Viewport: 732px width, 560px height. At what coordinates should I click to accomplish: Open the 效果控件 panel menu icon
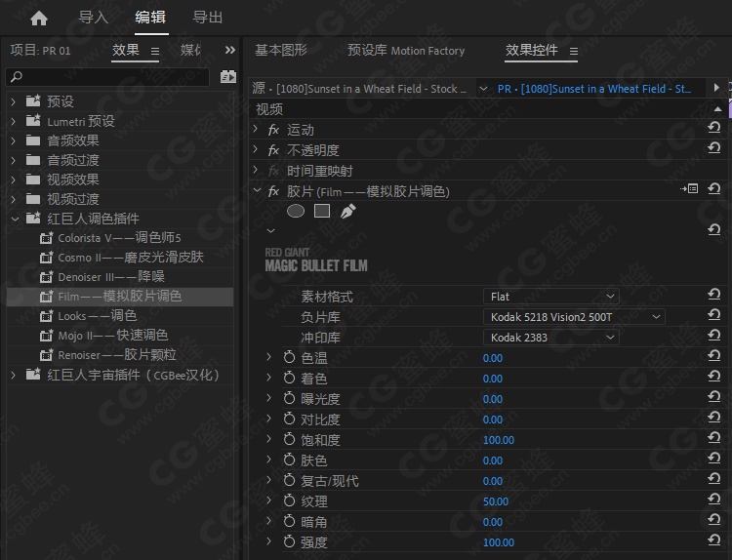[x=574, y=51]
